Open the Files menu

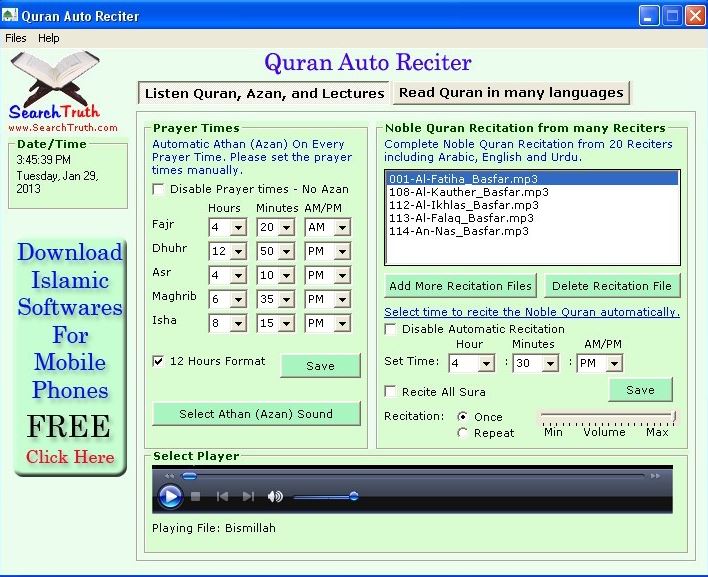(15, 38)
